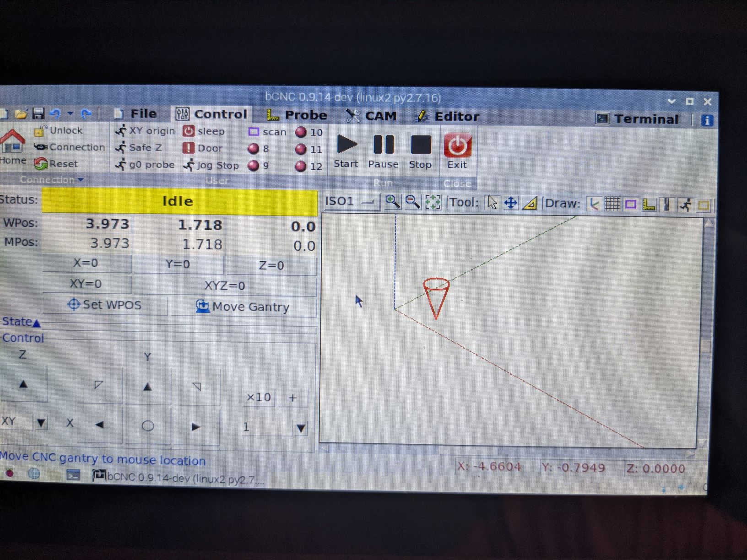Viewport: 747px width, 560px height.
Task: Toggle drawing of axes
Action: pos(594,204)
